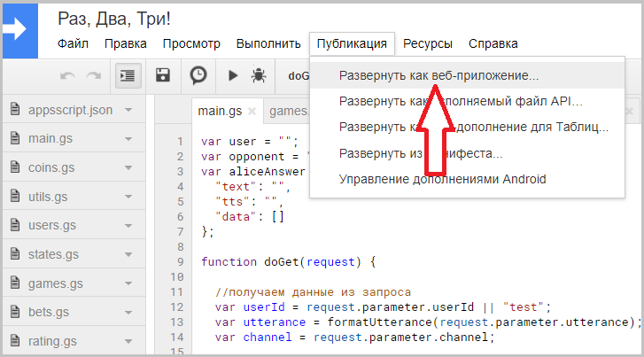Click the undo arrow in the toolbar
Screen dimensions: 644x357
pos(67,76)
